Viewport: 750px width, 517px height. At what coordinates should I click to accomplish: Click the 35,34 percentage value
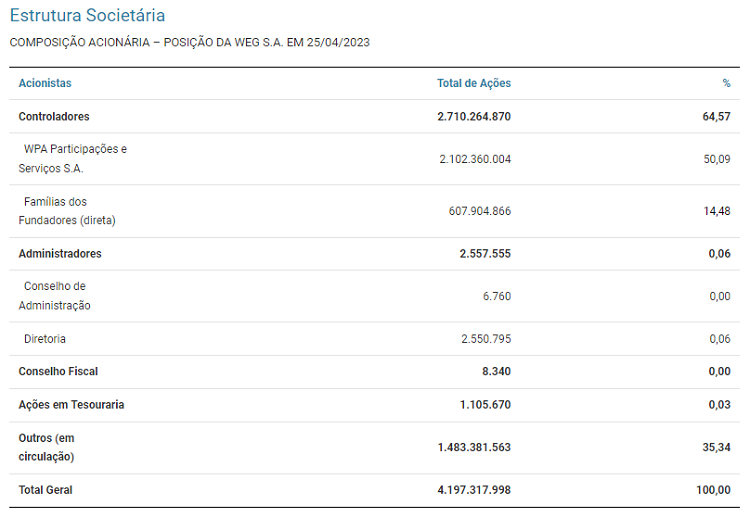tap(716, 447)
